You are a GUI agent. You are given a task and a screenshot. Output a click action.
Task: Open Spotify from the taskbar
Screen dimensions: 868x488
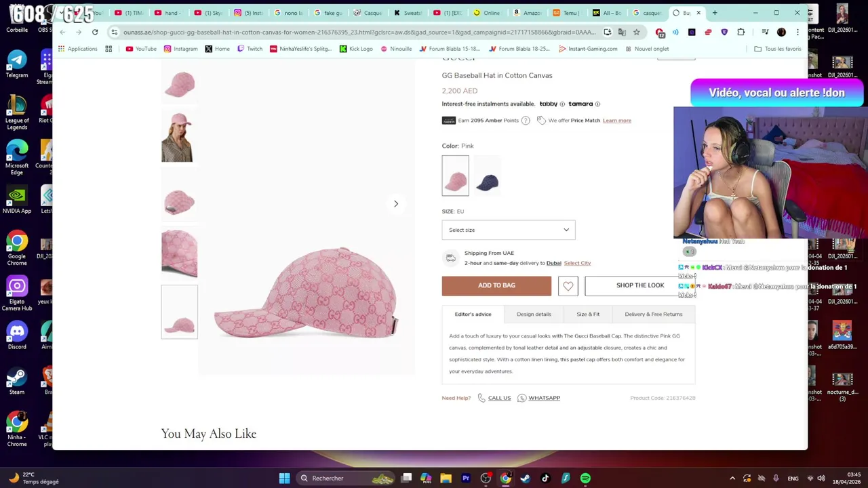(585, 478)
